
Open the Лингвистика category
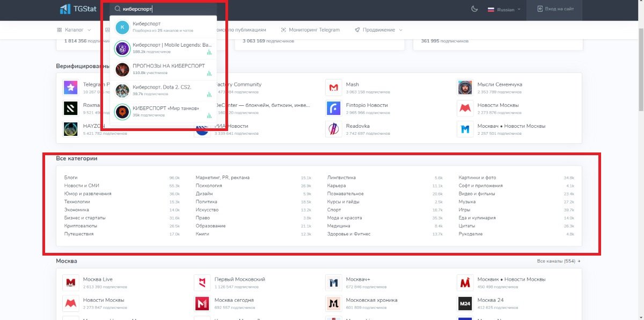[x=341, y=178]
